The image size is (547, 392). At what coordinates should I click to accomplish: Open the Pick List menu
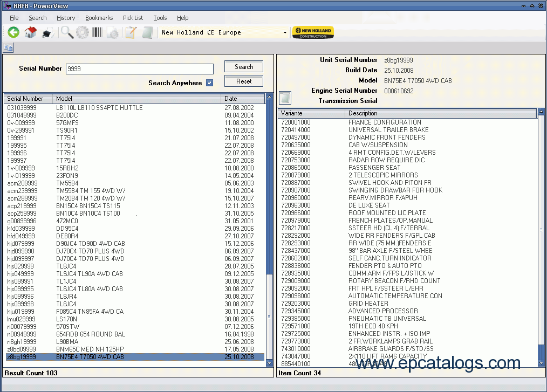click(133, 18)
